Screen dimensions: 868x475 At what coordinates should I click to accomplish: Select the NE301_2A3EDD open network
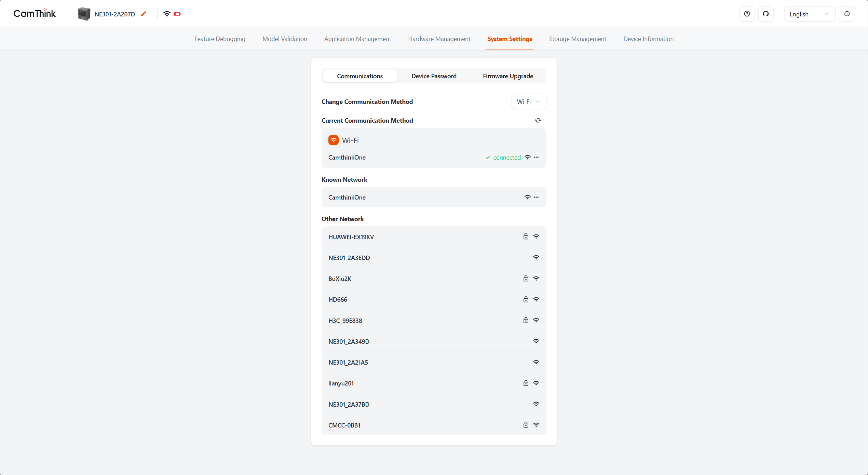click(349, 258)
